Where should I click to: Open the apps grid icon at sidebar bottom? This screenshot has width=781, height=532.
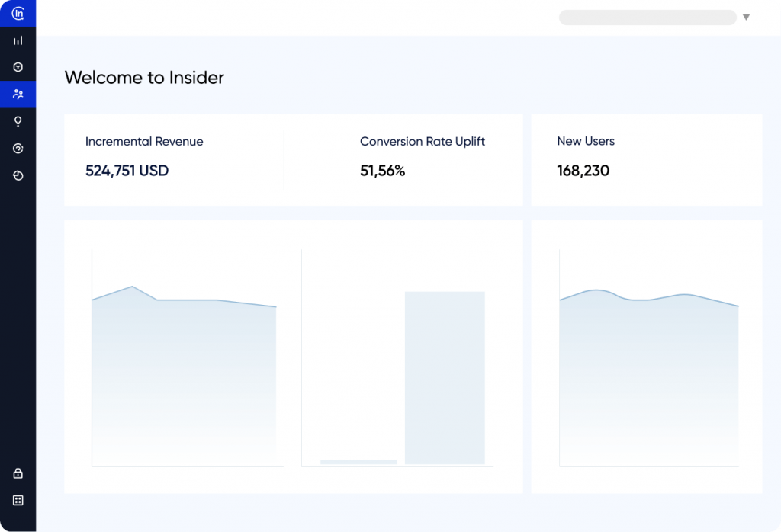(17, 500)
